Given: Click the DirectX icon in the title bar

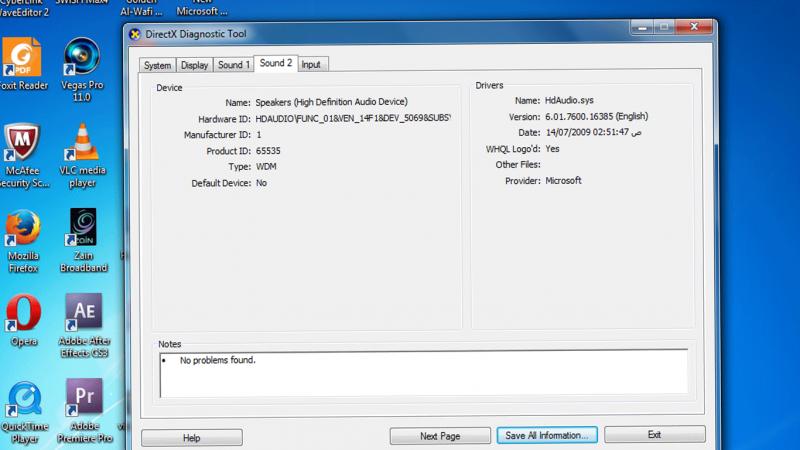Looking at the screenshot, I should [135, 34].
